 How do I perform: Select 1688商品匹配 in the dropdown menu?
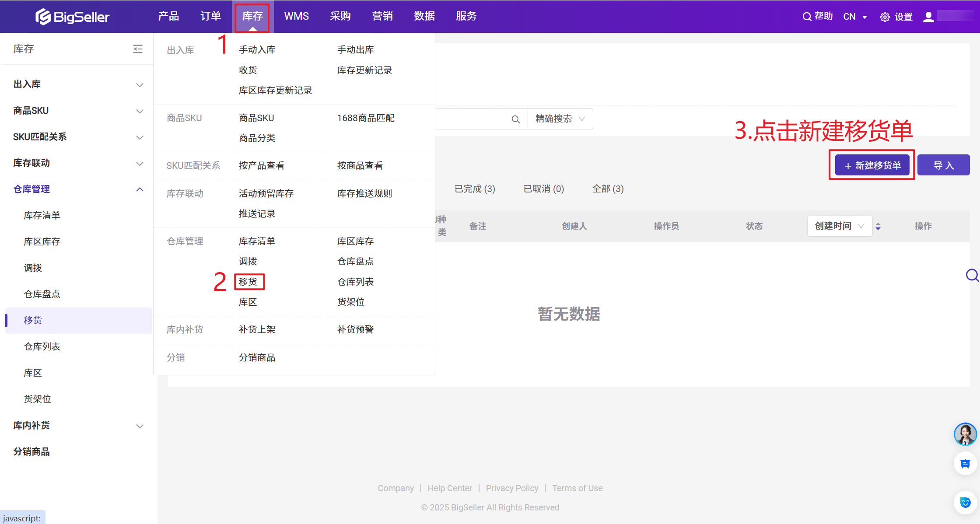[x=366, y=118]
